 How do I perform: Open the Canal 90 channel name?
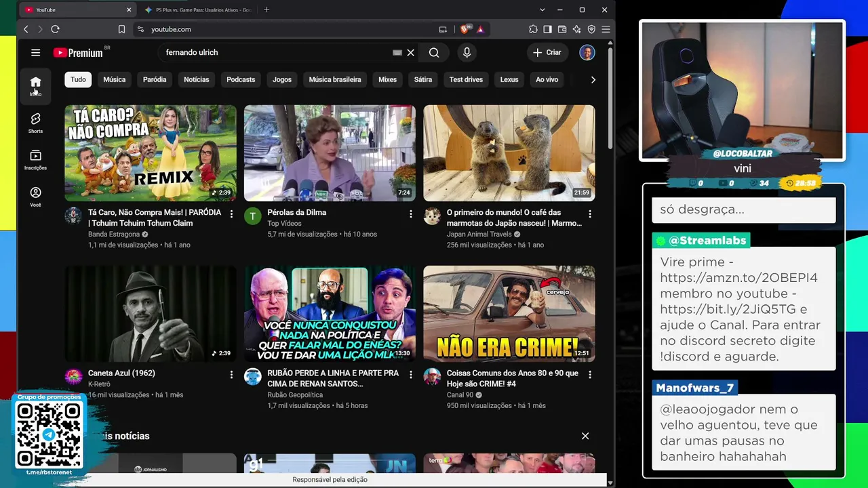pyautogui.click(x=460, y=395)
